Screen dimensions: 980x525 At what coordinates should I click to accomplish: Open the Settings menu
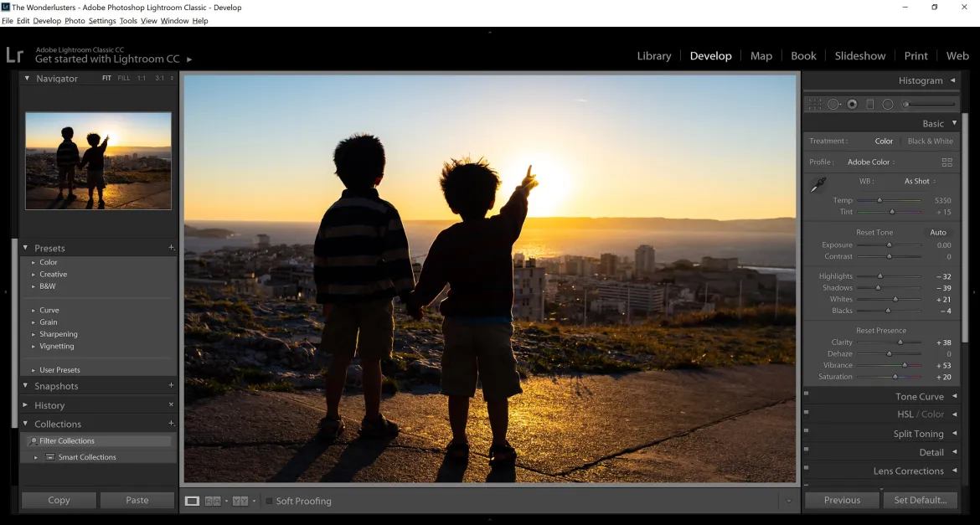pyautogui.click(x=101, y=20)
